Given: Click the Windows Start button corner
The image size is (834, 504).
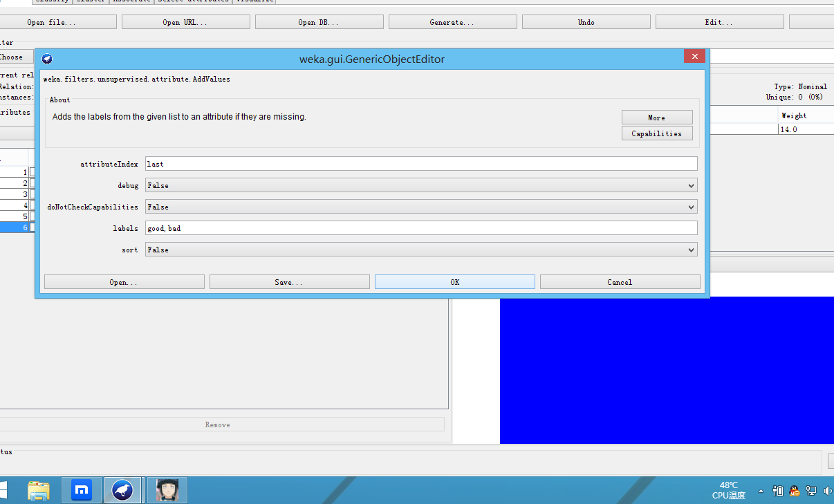Looking at the screenshot, I should pyautogui.click(x=3, y=490).
